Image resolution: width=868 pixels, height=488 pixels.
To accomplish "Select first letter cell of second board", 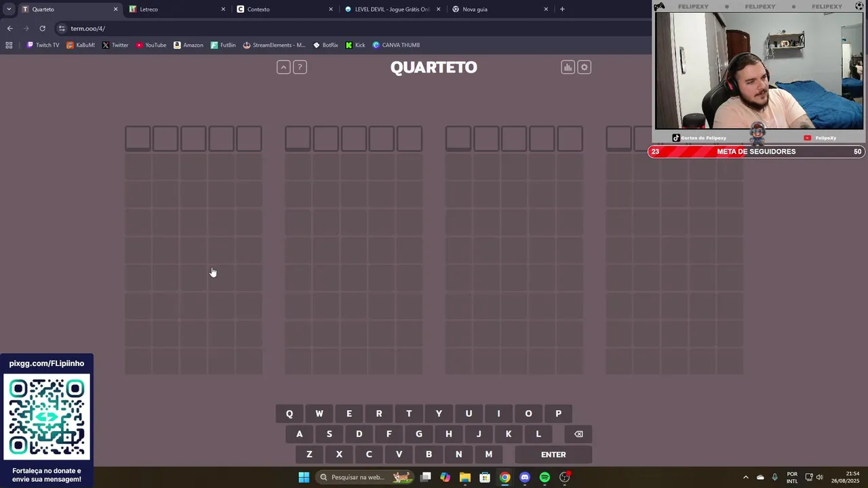I will (x=298, y=138).
